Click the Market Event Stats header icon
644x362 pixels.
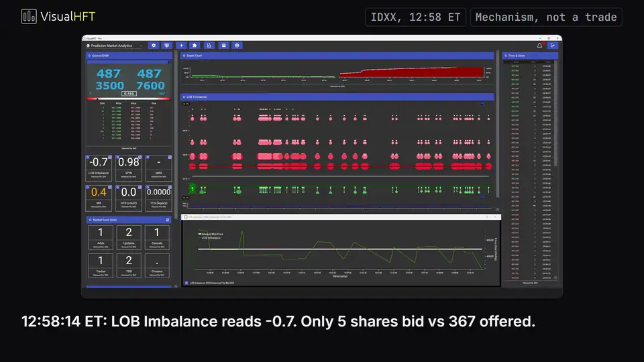[x=168, y=220]
